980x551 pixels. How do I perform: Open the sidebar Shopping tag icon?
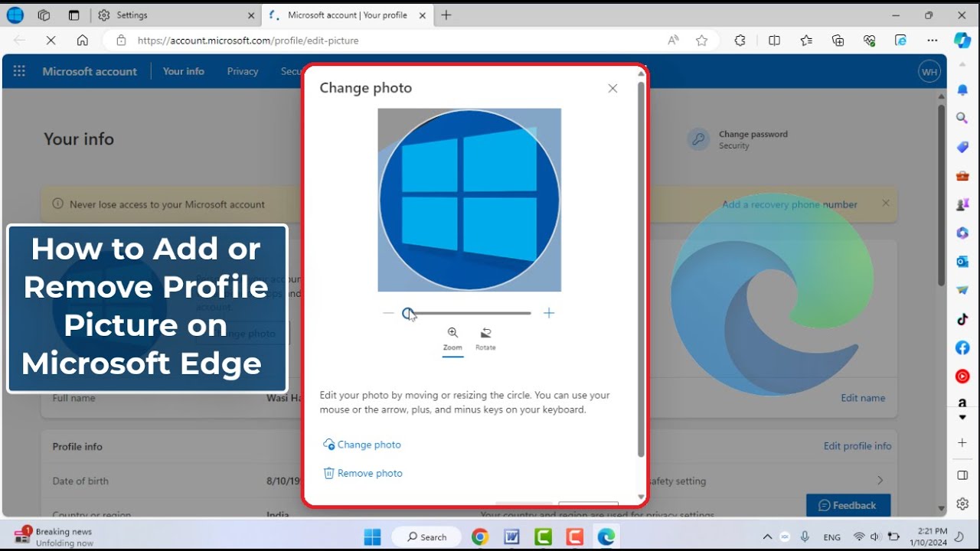(962, 147)
